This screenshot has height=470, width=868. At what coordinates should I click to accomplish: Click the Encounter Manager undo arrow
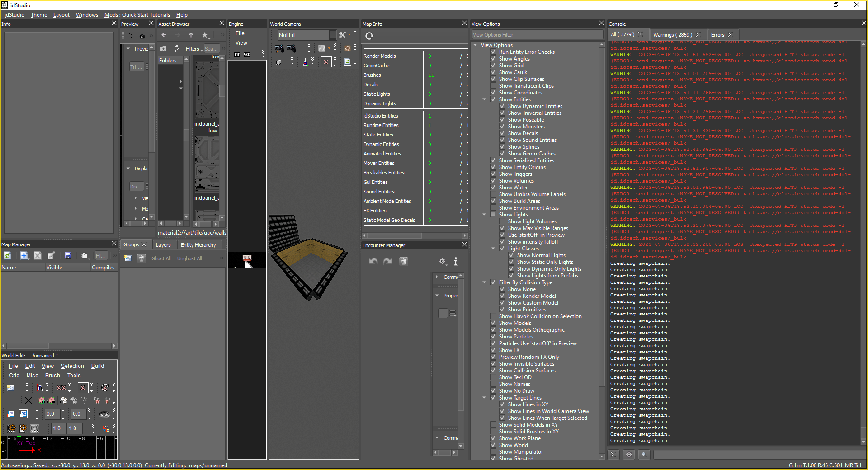(373, 261)
